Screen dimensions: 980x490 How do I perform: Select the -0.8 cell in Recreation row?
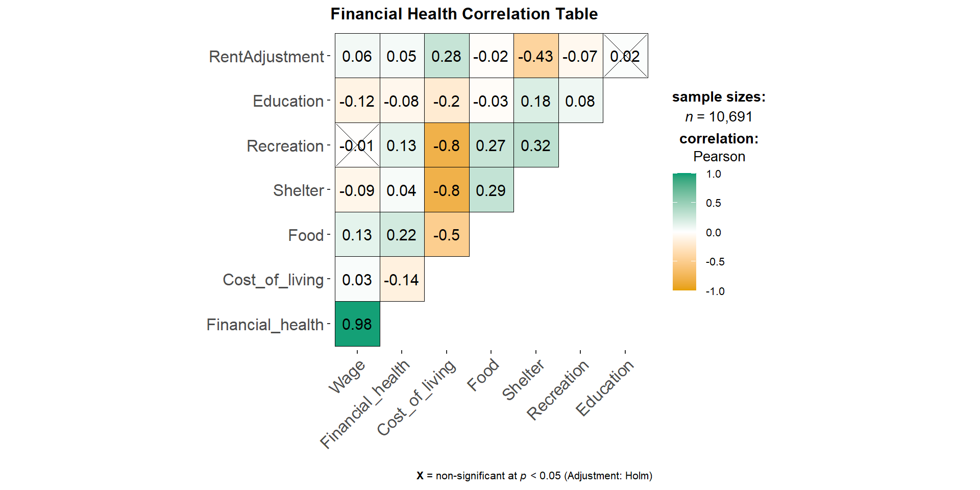point(446,145)
